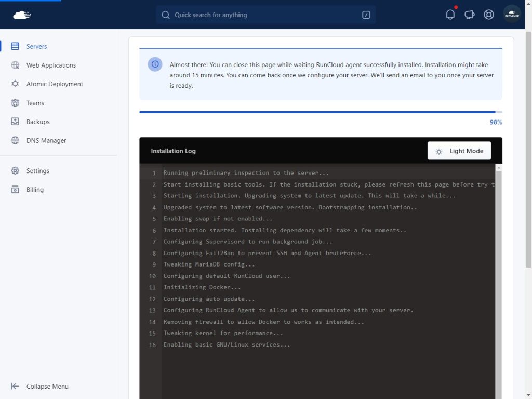Click the DNS Manager icon
The image size is (532, 399).
[x=15, y=140]
